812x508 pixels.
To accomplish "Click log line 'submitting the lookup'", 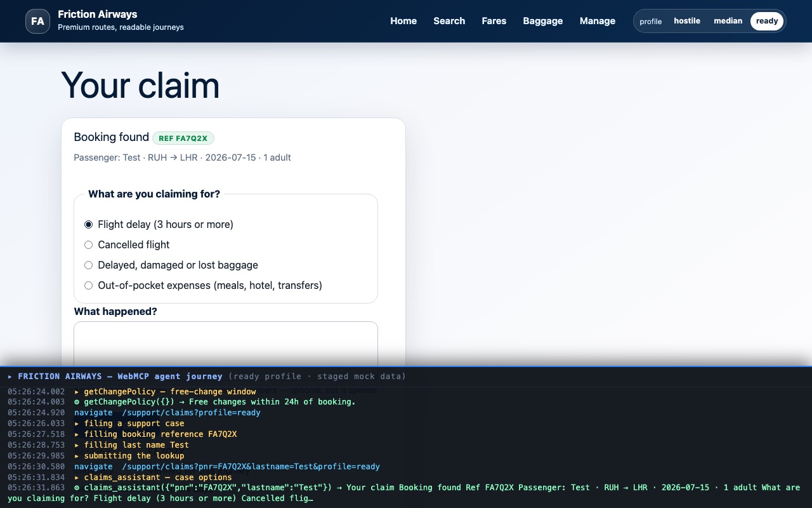I will pyautogui.click(x=129, y=456).
